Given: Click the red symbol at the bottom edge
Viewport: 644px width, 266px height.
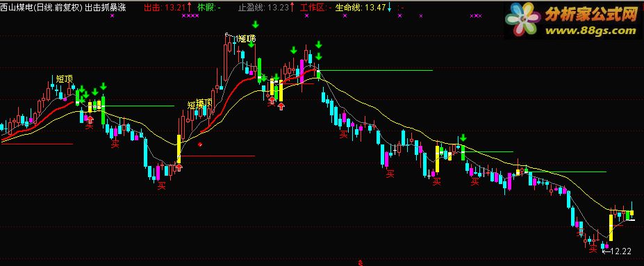Looking at the screenshot, I should coord(361,263).
